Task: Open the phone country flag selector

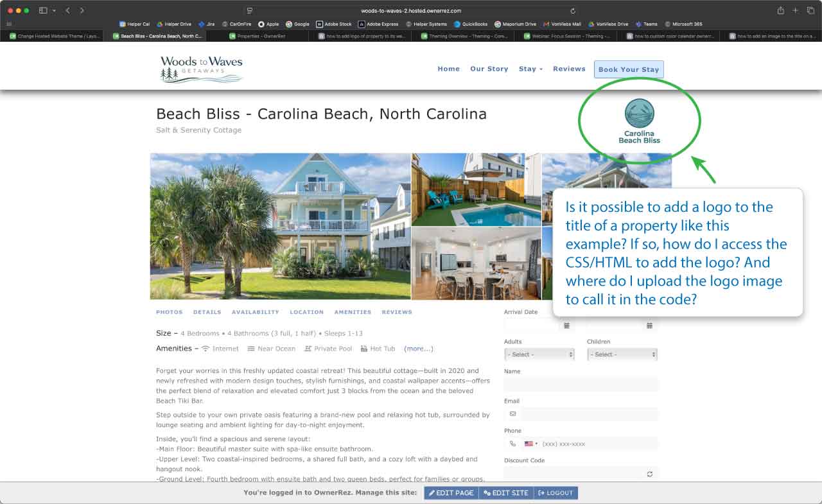Action: (x=531, y=444)
